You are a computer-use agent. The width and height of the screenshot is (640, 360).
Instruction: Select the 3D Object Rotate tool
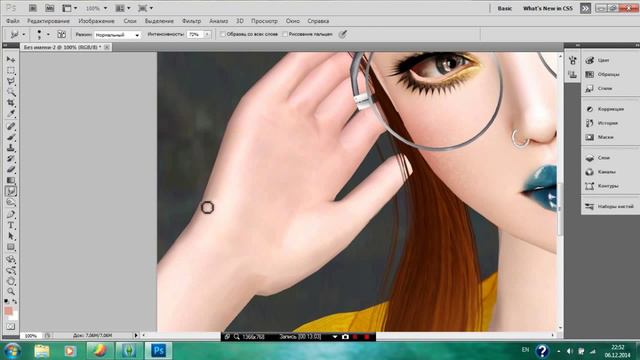11,259
